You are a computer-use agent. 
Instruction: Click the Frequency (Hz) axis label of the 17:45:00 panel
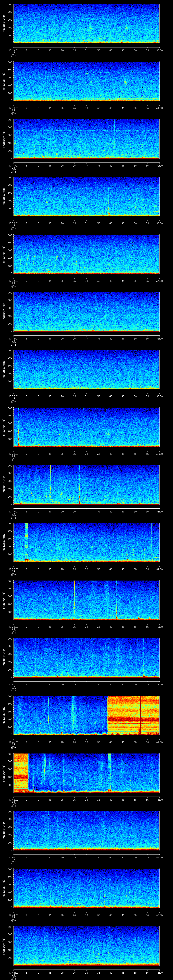point(4,946)
